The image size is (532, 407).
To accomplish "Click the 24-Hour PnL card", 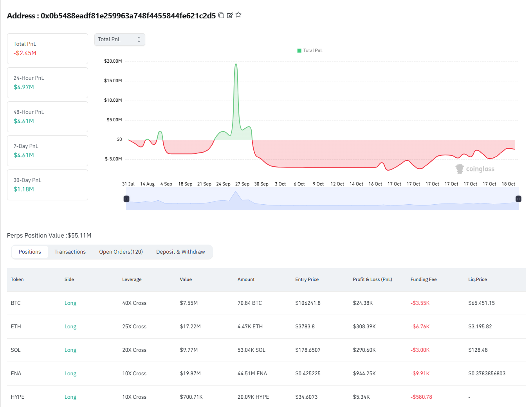I will [x=47, y=83].
